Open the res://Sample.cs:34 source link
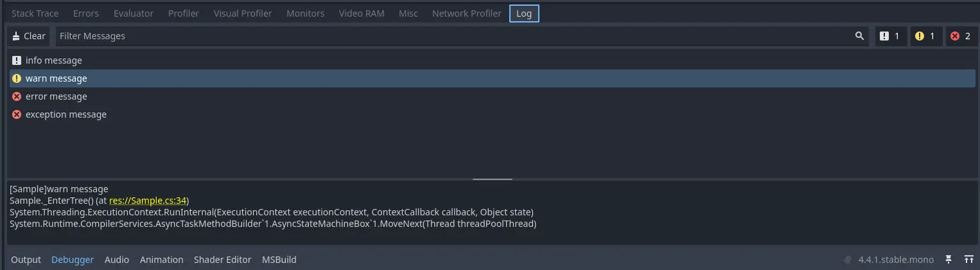The image size is (980, 270). coord(148,201)
